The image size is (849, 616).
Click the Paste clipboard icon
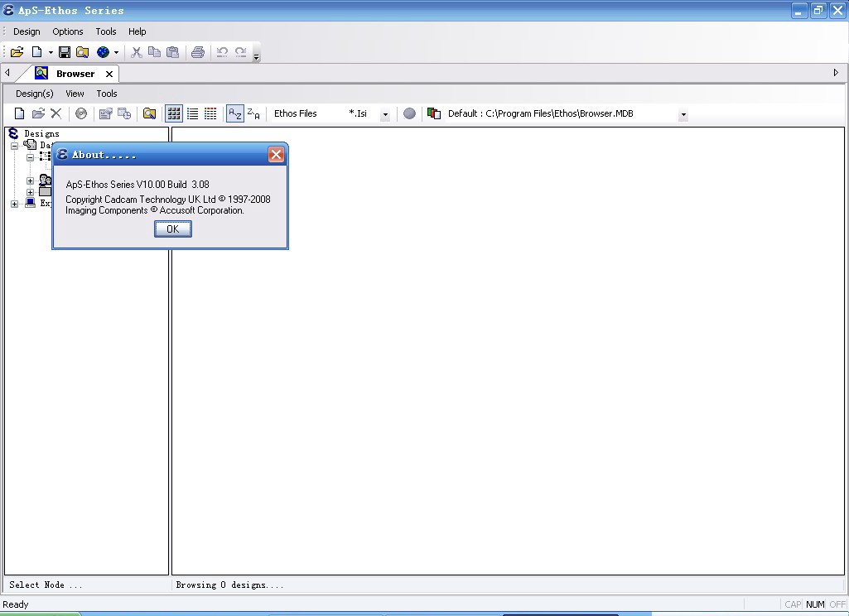pos(173,52)
